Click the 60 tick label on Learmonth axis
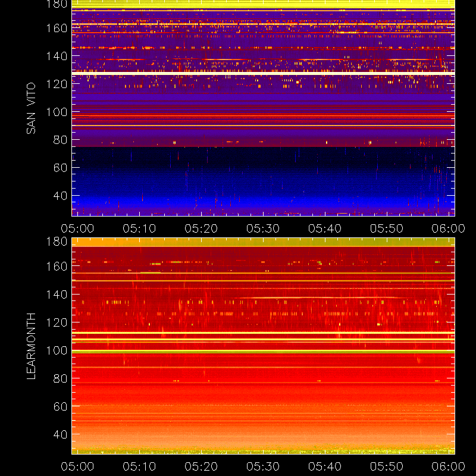Viewport: 476px width, 476px height. pyautogui.click(x=61, y=406)
